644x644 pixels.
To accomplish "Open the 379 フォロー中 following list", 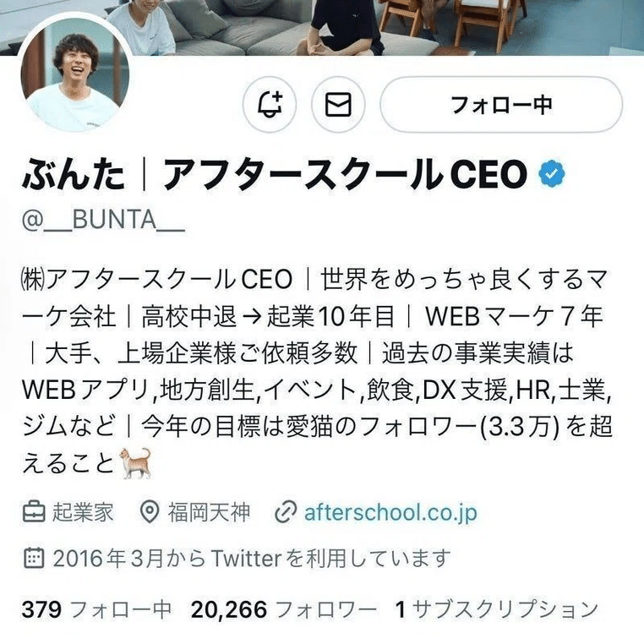I will coord(96,609).
